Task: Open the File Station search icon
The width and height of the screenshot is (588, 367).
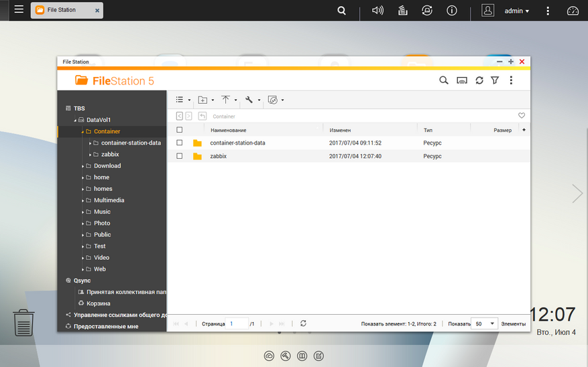Action: coord(444,80)
